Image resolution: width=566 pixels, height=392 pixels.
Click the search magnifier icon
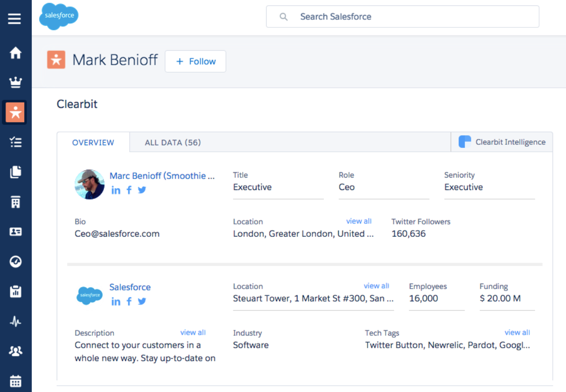click(283, 16)
